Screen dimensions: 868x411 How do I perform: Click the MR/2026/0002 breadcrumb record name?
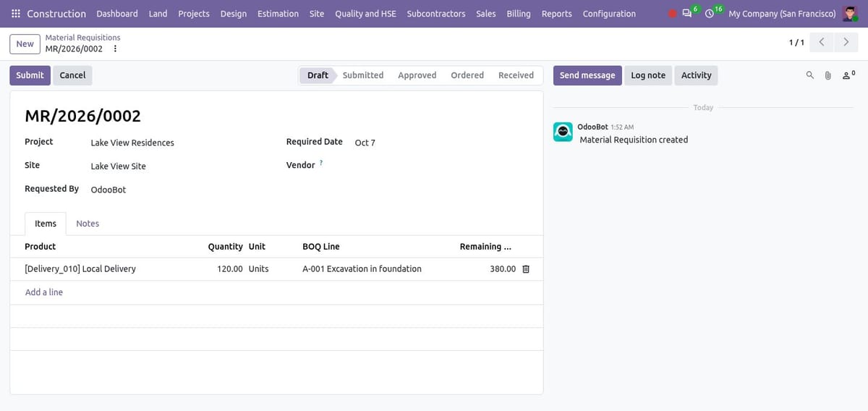click(x=74, y=49)
